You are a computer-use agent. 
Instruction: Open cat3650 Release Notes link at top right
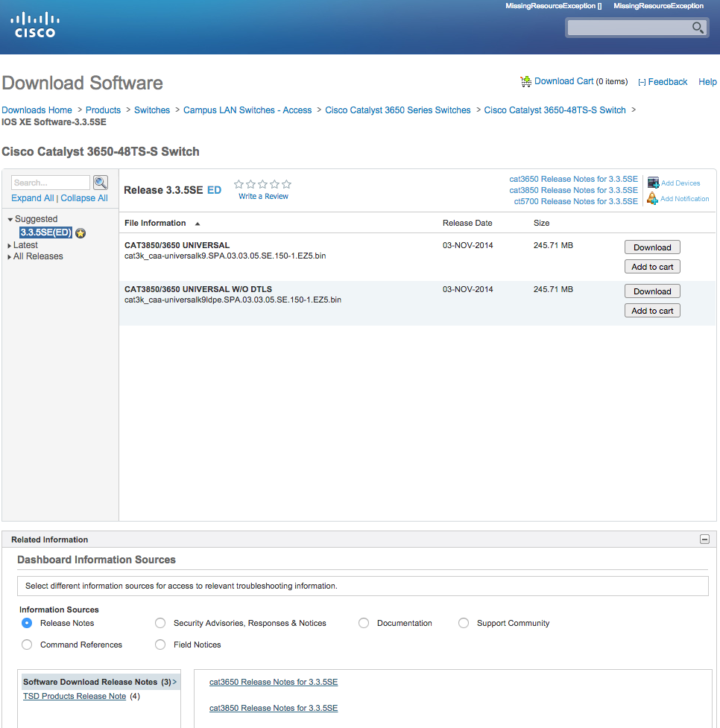click(x=574, y=180)
